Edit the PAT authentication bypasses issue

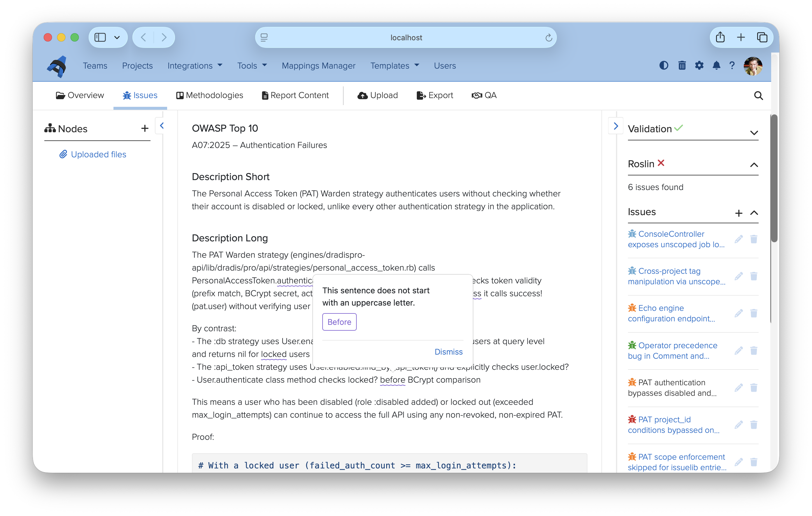coord(738,388)
